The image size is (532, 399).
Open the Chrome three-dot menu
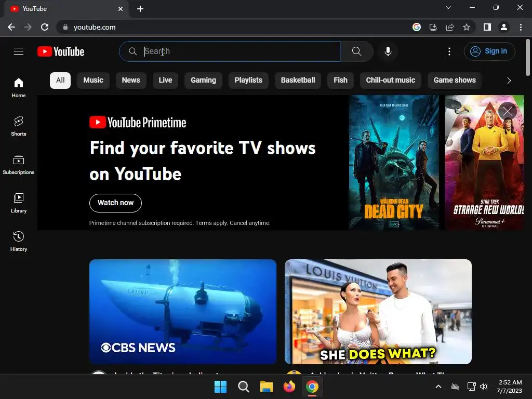coord(521,27)
